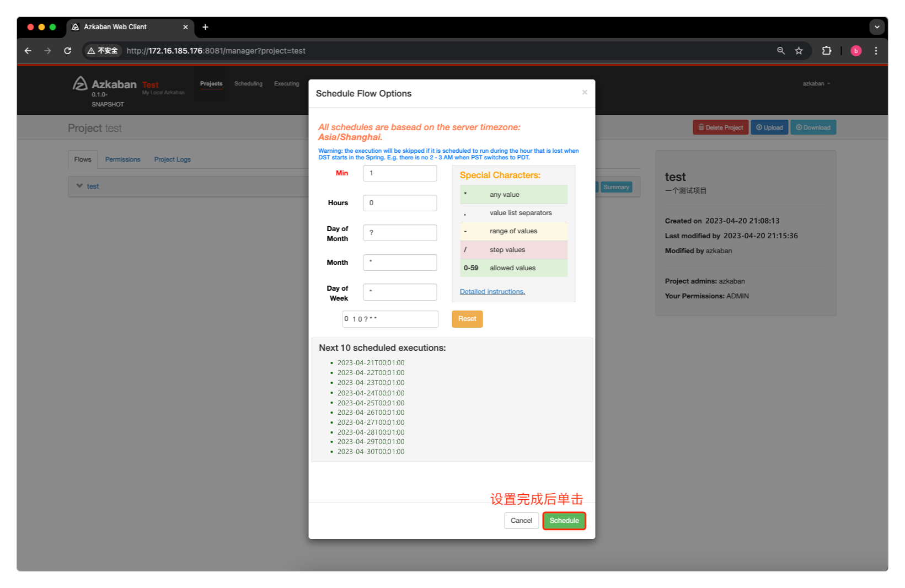Focus the Day of Month field

pyautogui.click(x=400, y=233)
